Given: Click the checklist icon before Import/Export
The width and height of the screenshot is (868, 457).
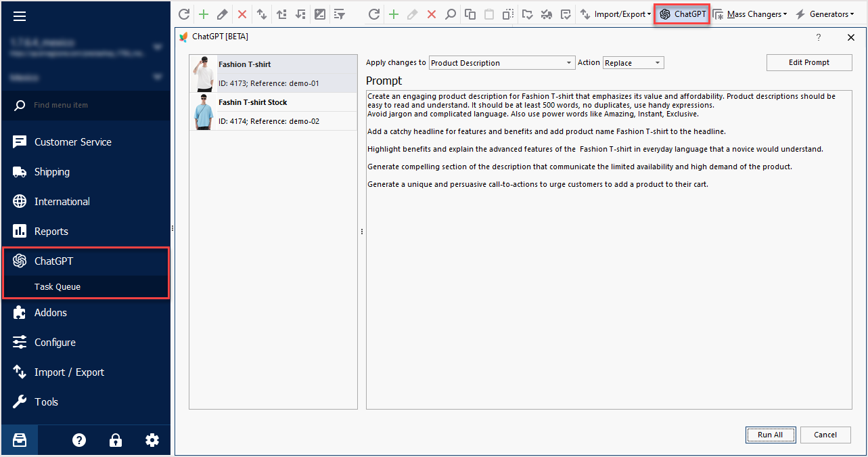Looking at the screenshot, I should (x=566, y=14).
